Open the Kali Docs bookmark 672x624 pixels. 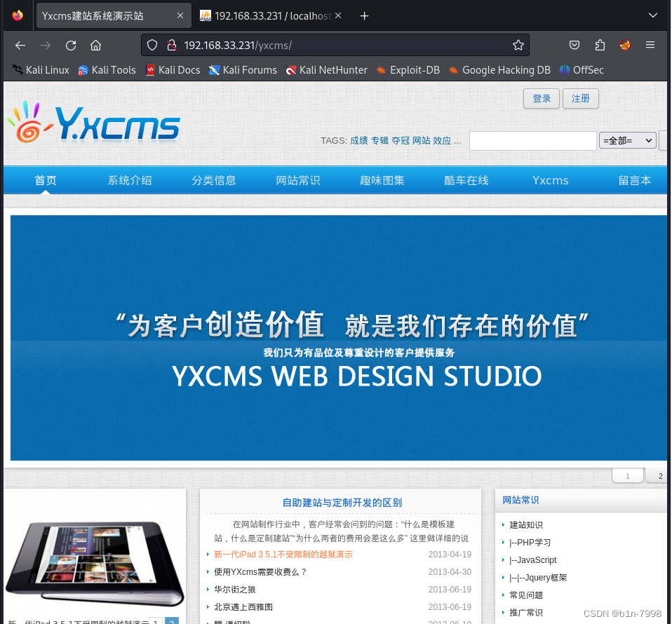pos(173,70)
